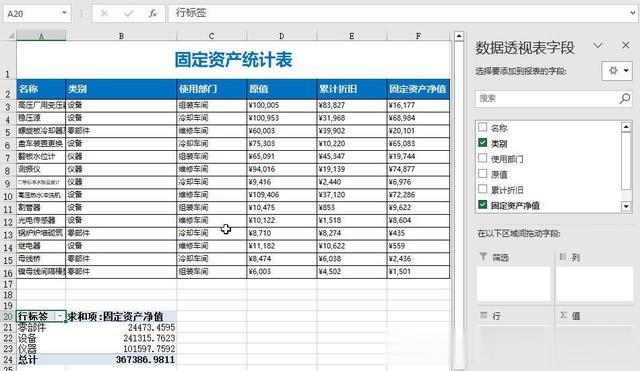This screenshot has height=371, width=640.
Task: Click the cell containing 稳压源
Action: tap(41, 118)
